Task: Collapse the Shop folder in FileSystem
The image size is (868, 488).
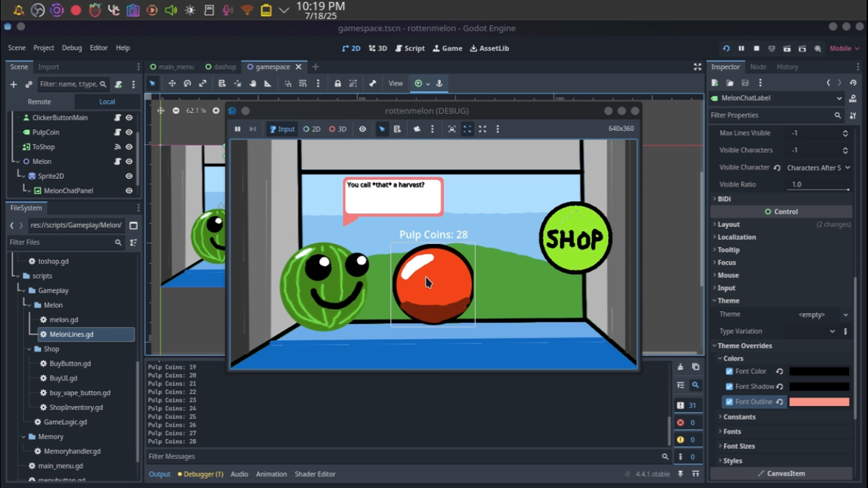Action: point(30,349)
